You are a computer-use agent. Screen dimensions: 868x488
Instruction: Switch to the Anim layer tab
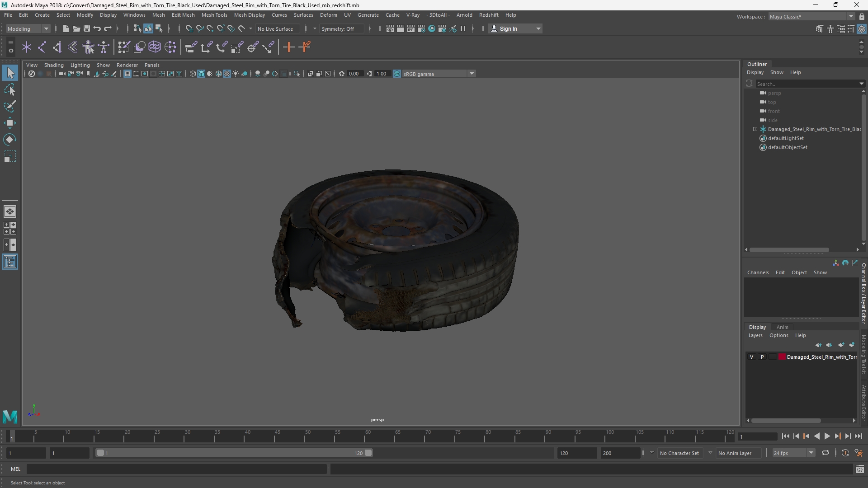[x=782, y=327]
